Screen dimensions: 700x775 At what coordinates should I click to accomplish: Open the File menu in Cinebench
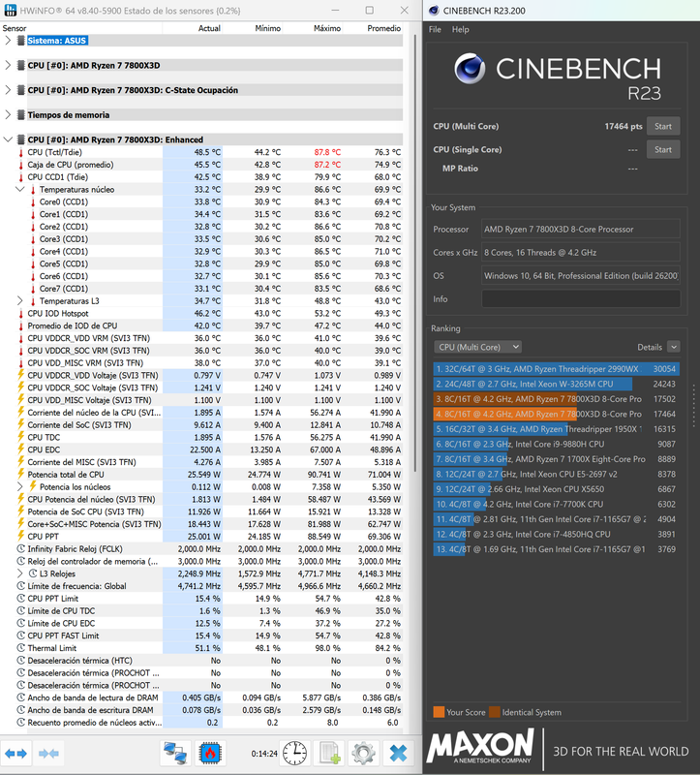(435, 30)
